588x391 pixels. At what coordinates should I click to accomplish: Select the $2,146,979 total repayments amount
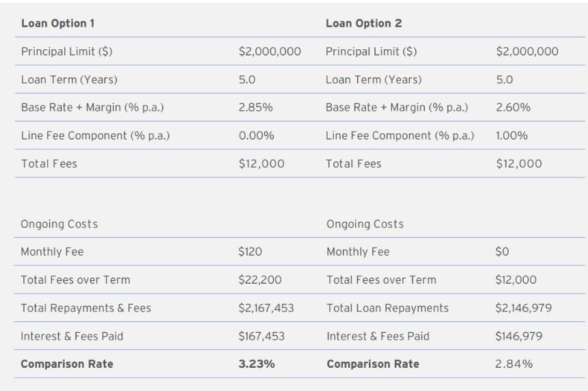tap(524, 308)
